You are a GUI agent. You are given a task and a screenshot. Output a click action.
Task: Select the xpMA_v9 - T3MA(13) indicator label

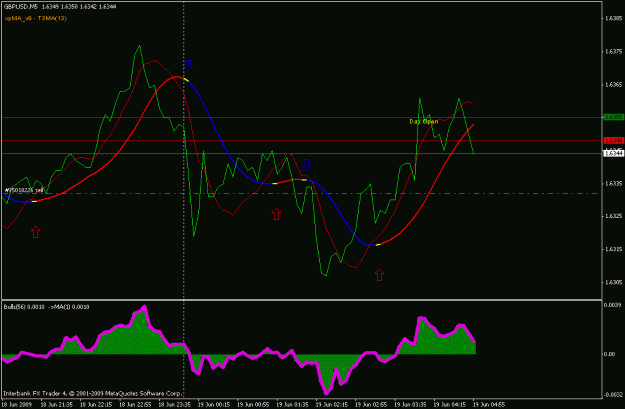[x=35, y=18]
